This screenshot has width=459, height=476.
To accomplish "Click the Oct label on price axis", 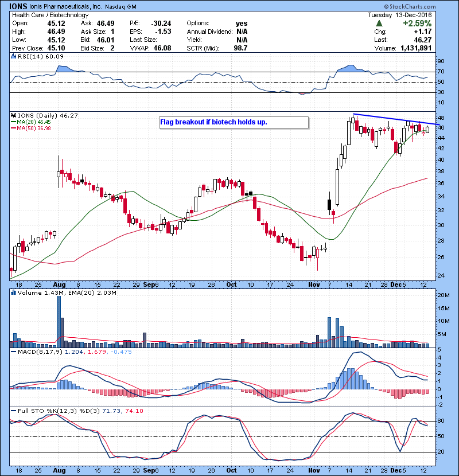I will (x=231, y=284).
